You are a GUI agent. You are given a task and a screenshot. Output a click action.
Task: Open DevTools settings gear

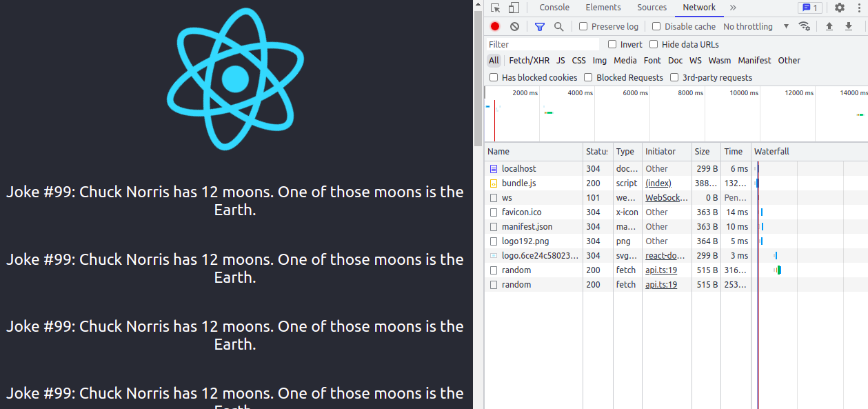839,8
